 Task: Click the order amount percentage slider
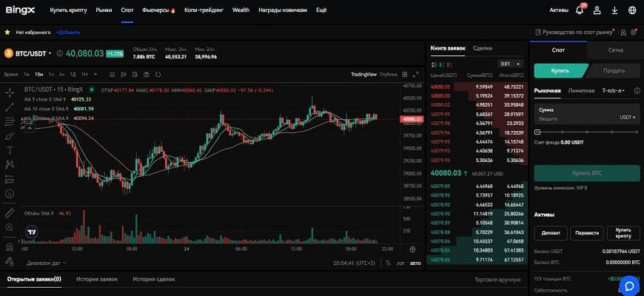tap(586, 132)
